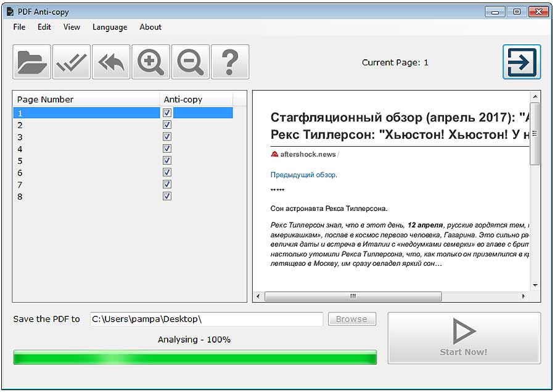Image resolution: width=555 pixels, height=392 pixels.
Task: Click the Предыдущий обзор link in preview
Action: click(x=303, y=175)
